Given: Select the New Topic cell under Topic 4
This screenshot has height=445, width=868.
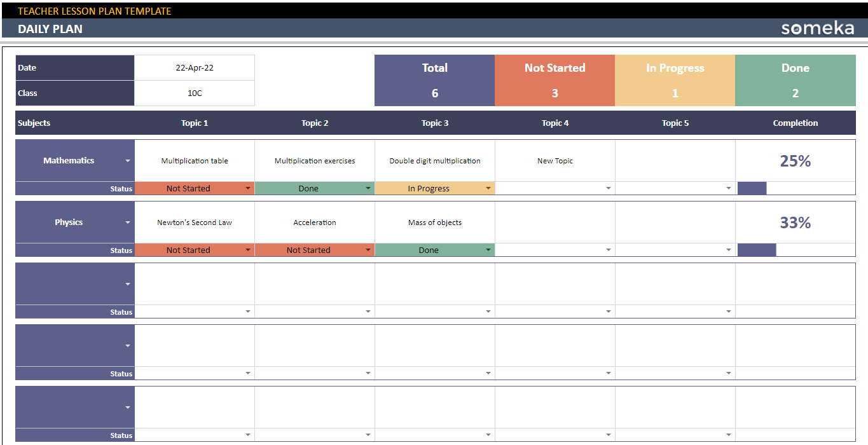Looking at the screenshot, I should pos(555,160).
